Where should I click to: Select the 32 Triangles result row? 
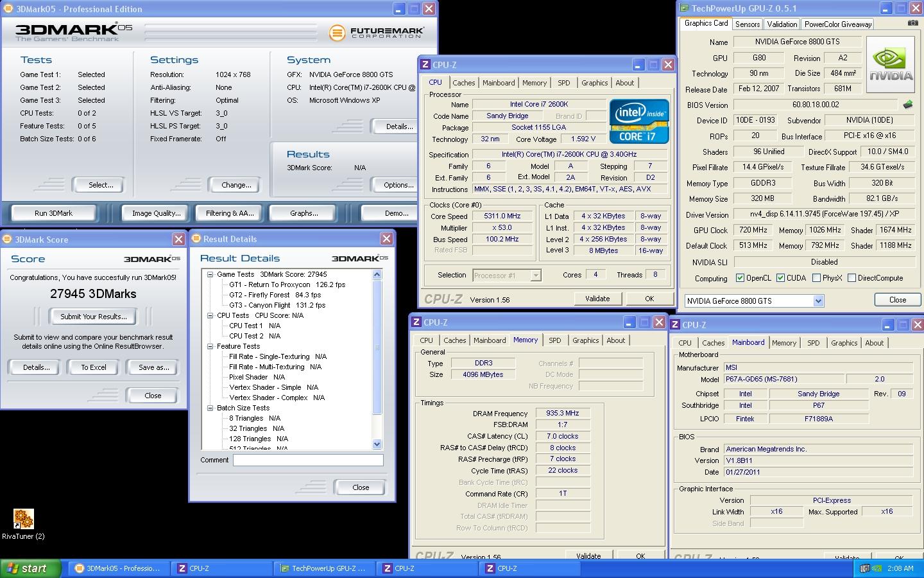(x=257, y=428)
